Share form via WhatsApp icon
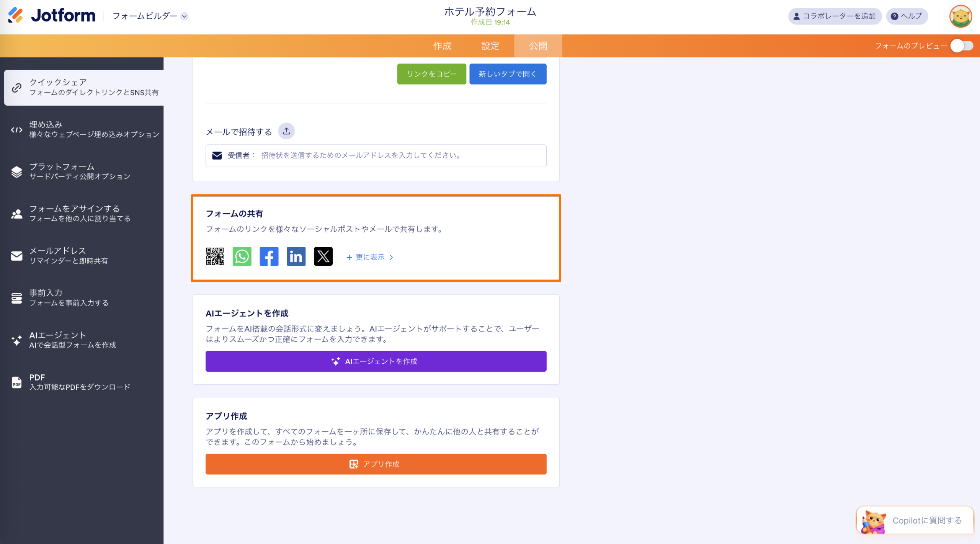 point(242,256)
